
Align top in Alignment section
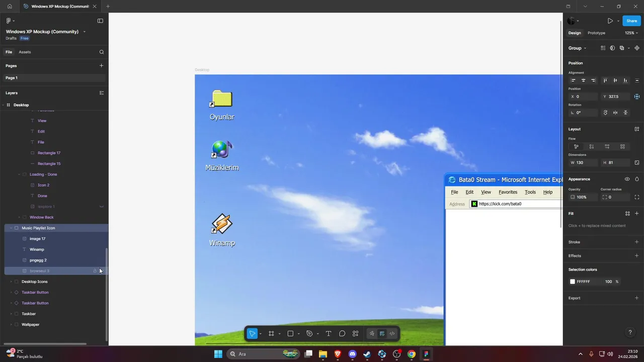coord(605,80)
